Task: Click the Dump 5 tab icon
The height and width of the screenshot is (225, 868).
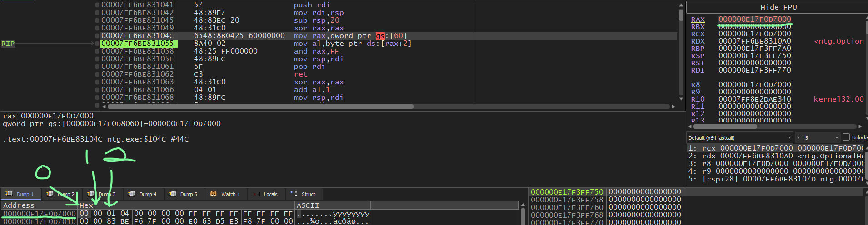Action: coord(172,194)
